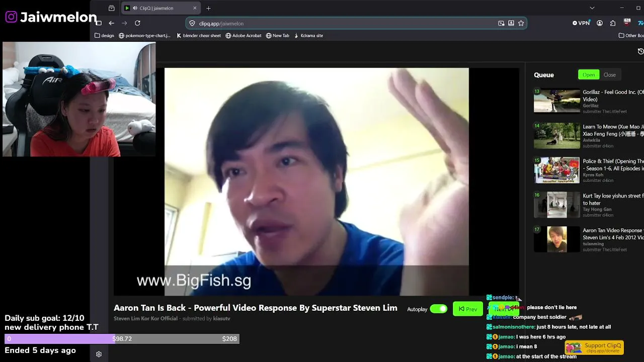
Task: Open the Kdrama site bookmark
Action: [x=308, y=36]
